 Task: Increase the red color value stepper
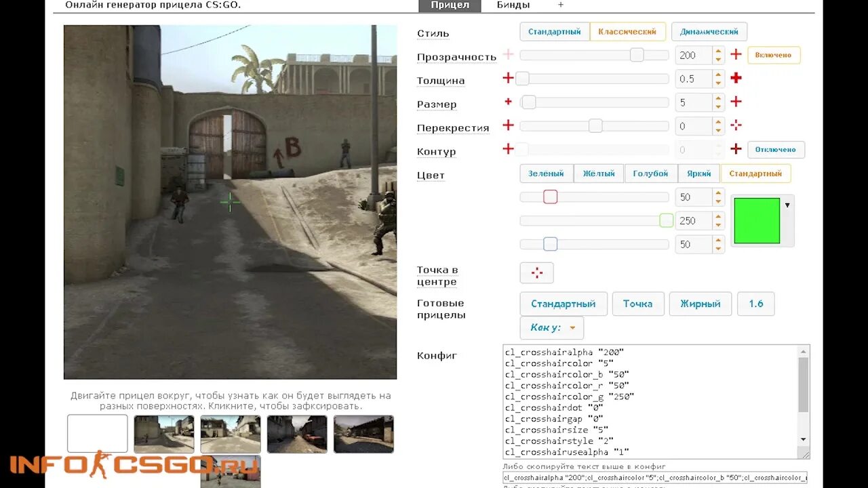click(718, 193)
